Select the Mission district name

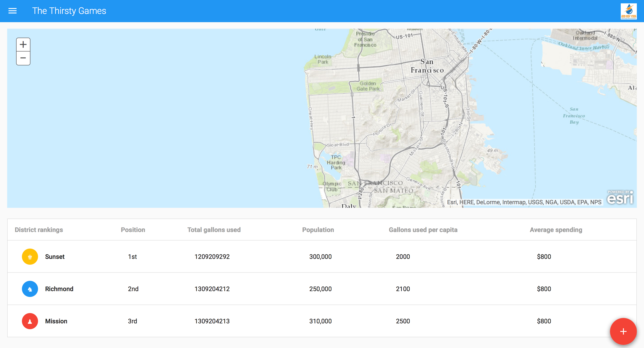click(56, 321)
